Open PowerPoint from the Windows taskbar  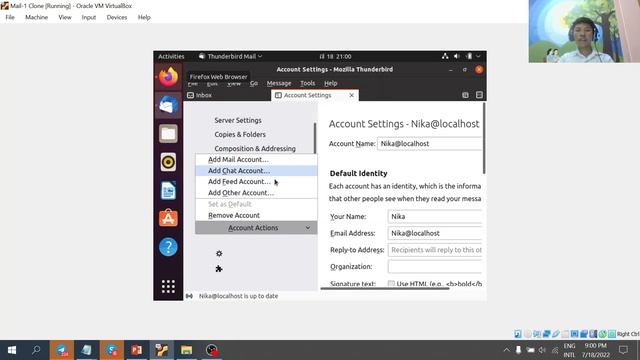pos(137,350)
